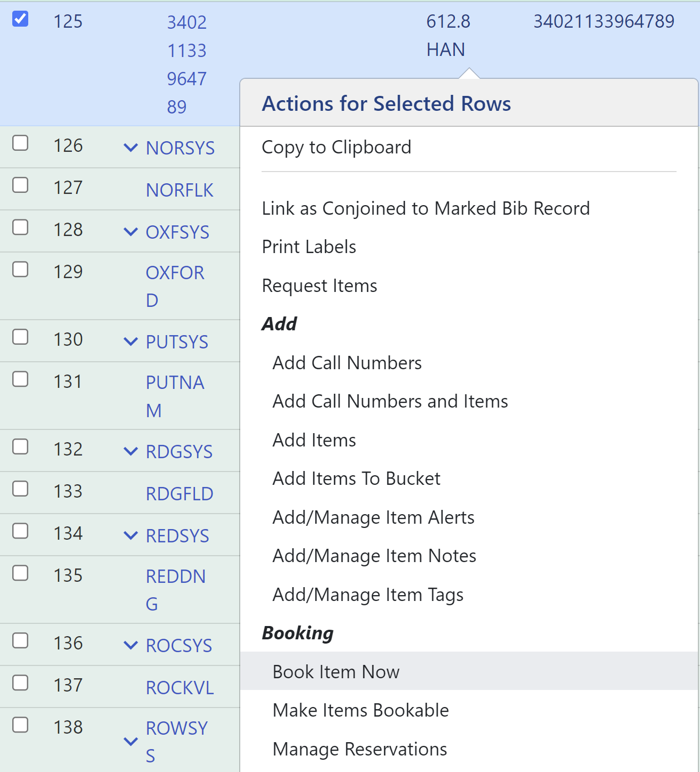Copy selected rows to clipboard
The image size is (700, 772).
coord(336,147)
